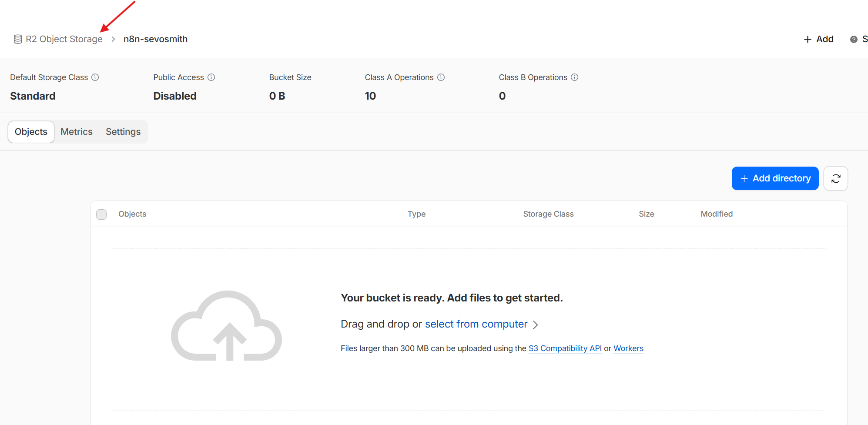Click info icon next to Public Access
868x425 pixels.
[211, 77]
